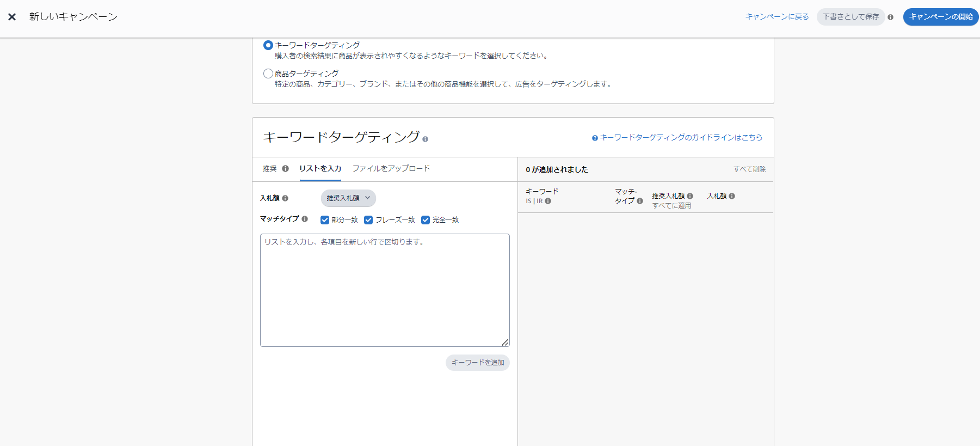Open キーワードターゲティングのガイドラインはこちら link
The width and height of the screenshot is (980, 446).
pos(681,138)
